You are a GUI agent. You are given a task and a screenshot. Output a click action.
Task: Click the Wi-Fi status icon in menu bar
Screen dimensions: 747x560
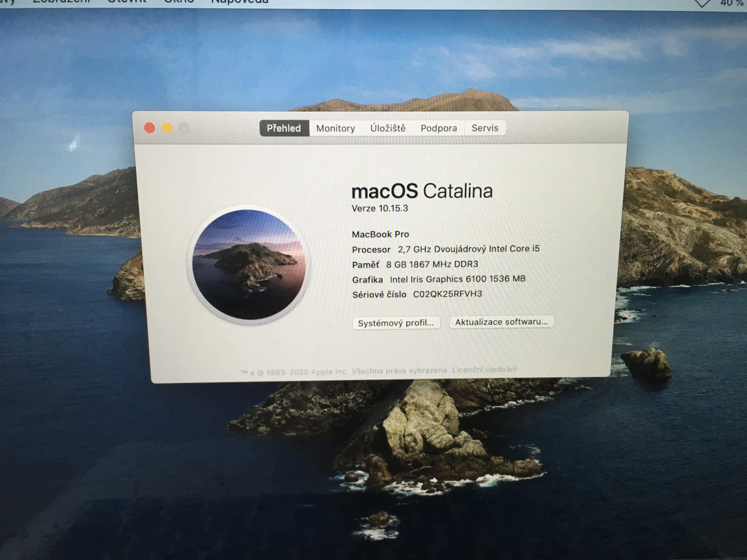[702, 3]
